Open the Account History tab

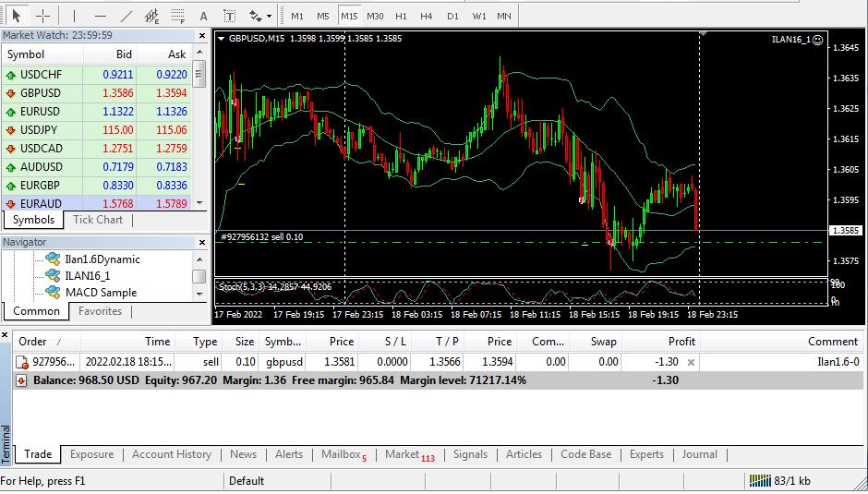(172, 454)
